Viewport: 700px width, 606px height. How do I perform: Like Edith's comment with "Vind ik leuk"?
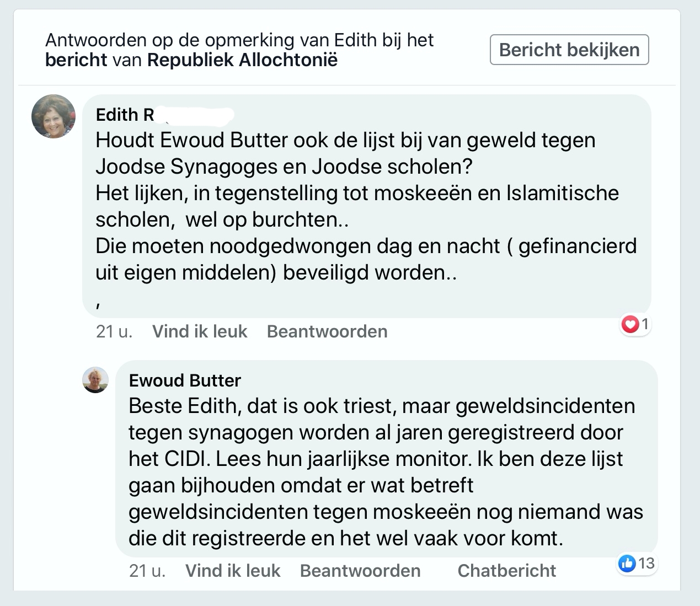click(x=200, y=331)
